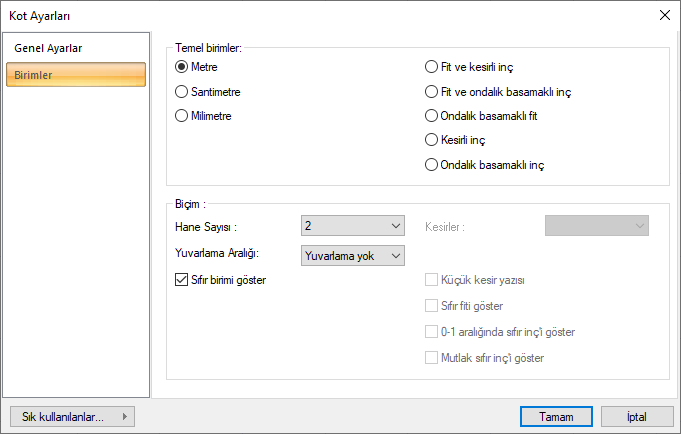Select the Kesirli inç radio button
The image size is (681, 434).
click(432, 140)
